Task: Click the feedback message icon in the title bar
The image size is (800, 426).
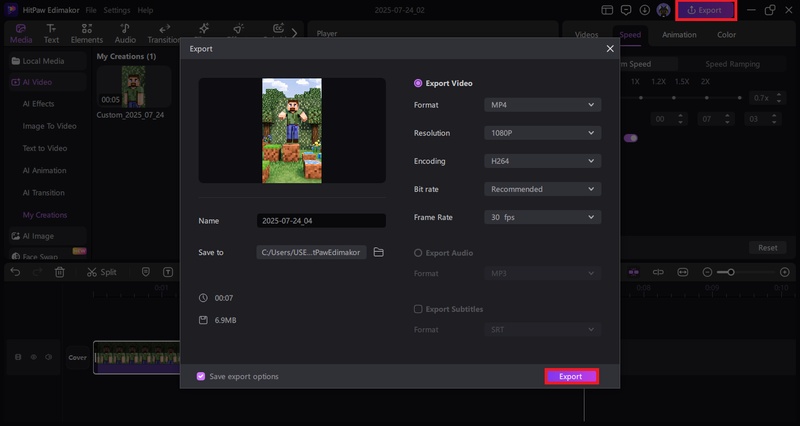Action: tap(626, 10)
